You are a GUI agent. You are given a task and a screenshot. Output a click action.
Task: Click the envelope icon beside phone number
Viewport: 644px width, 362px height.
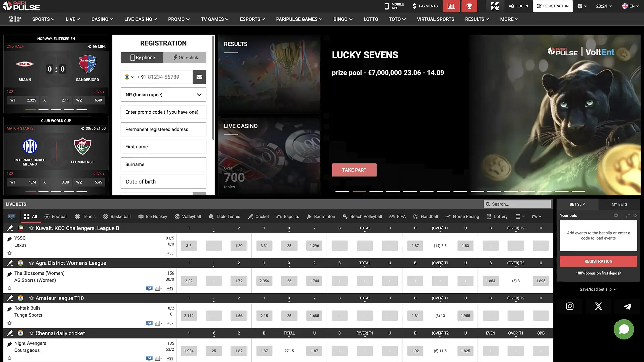pyautogui.click(x=199, y=77)
